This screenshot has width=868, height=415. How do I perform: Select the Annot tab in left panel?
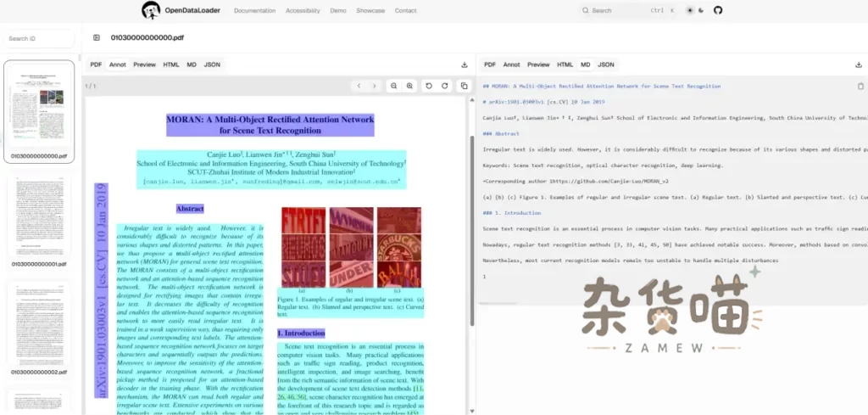(117, 64)
